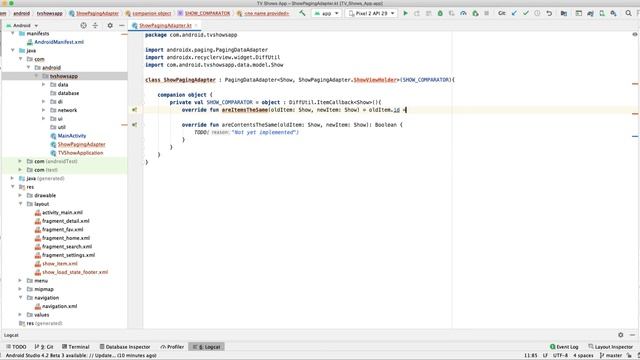Click the Git Show History clock icon

click(537, 13)
